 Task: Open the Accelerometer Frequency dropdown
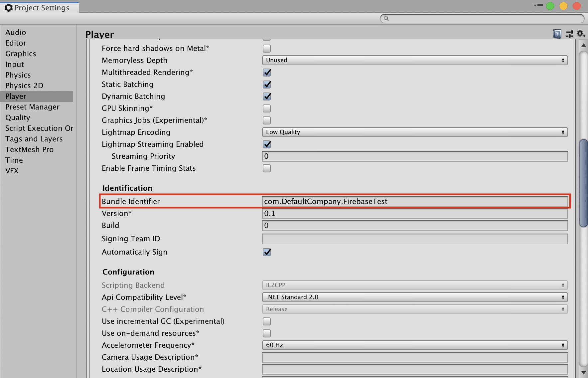pyautogui.click(x=414, y=345)
